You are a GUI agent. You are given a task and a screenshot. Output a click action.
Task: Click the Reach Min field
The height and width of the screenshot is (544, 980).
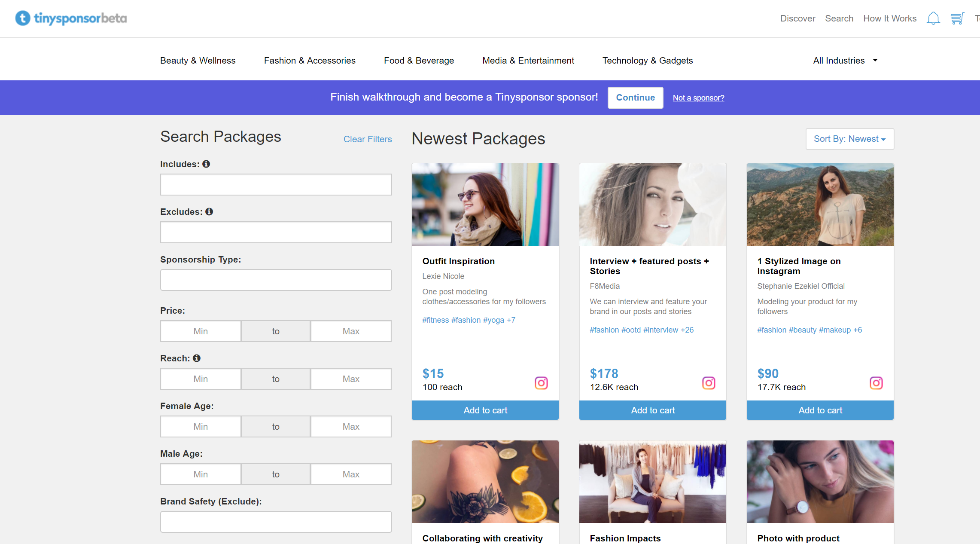click(201, 379)
